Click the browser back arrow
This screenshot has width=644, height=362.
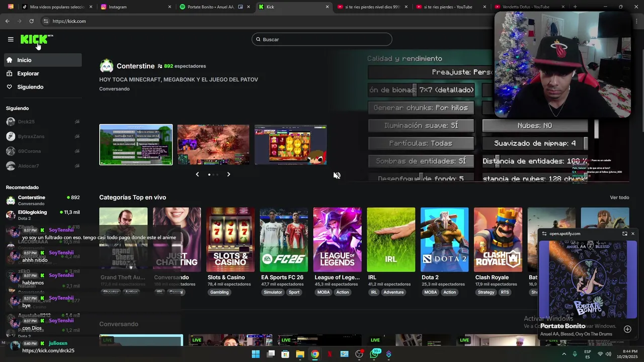(x=7, y=21)
